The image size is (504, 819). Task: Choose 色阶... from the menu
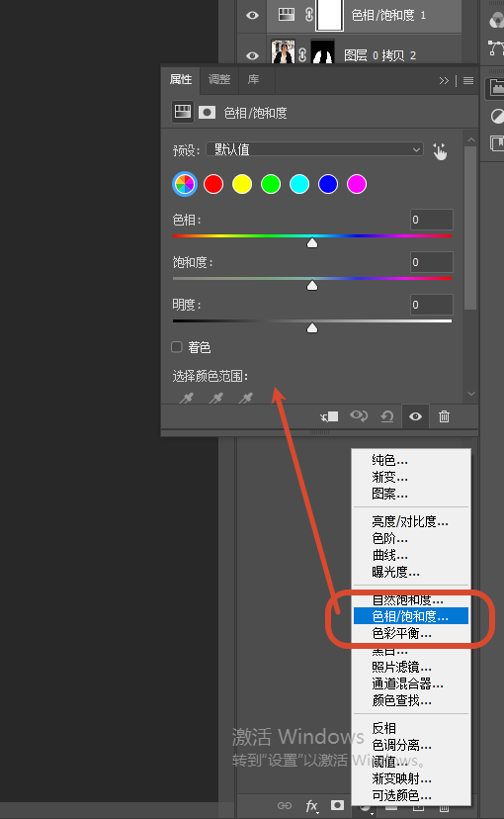[389, 538]
